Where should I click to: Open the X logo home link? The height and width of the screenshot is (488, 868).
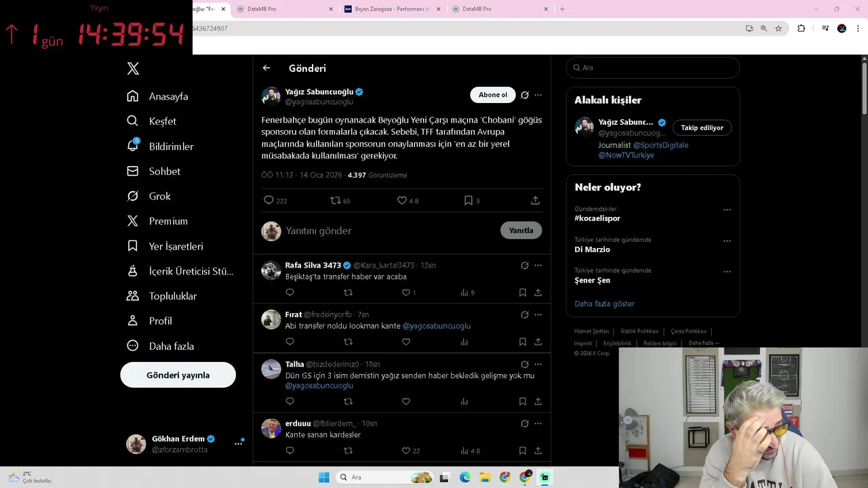click(x=133, y=68)
